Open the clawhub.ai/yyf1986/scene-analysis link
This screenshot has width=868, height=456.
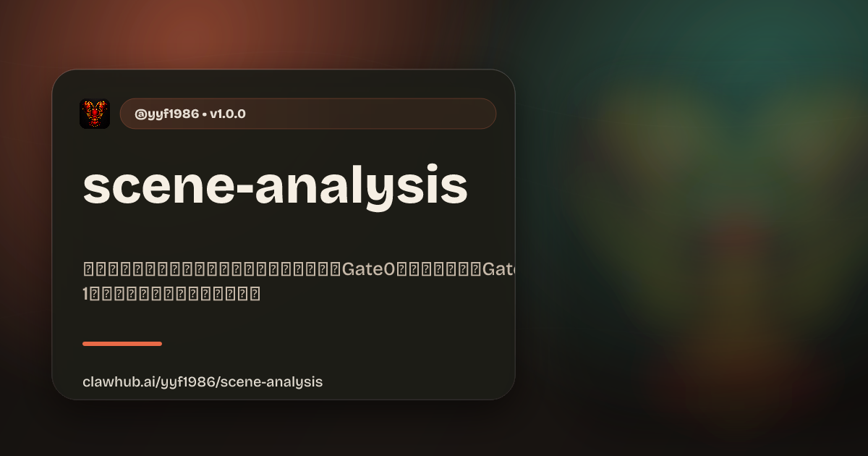click(x=203, y=381)
